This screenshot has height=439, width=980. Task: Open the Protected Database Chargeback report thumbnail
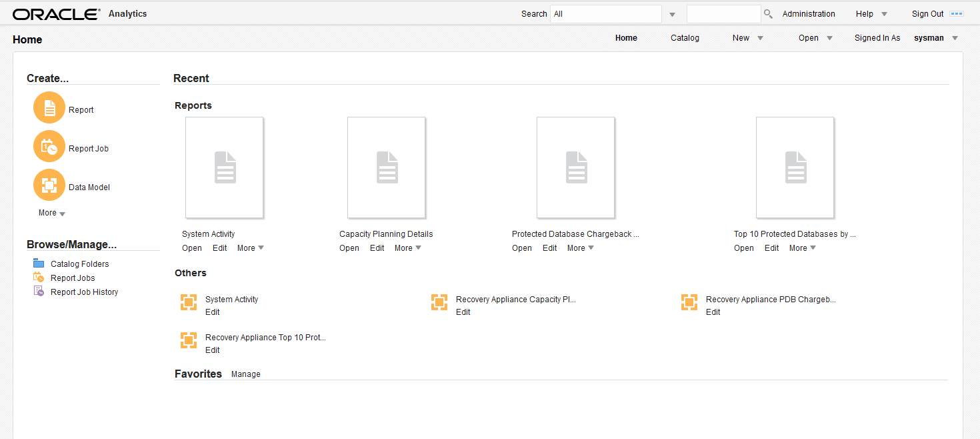pyautogui.click(x=576, y=167)
